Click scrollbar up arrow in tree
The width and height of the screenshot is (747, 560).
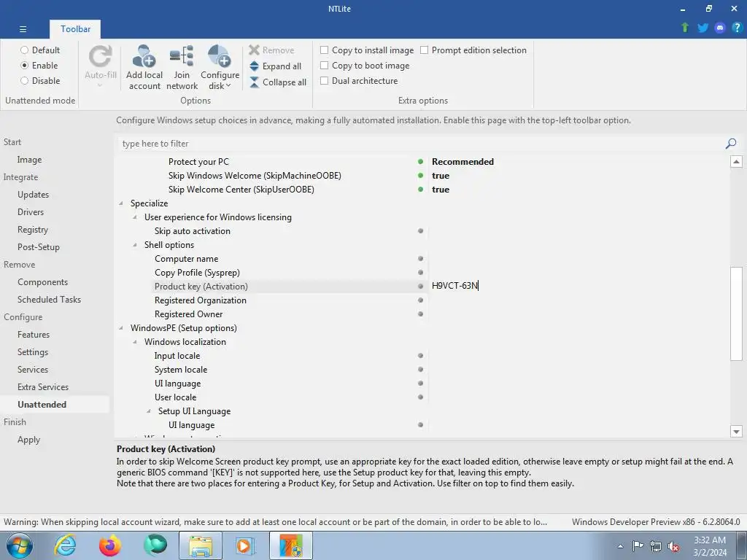[736, 161]
